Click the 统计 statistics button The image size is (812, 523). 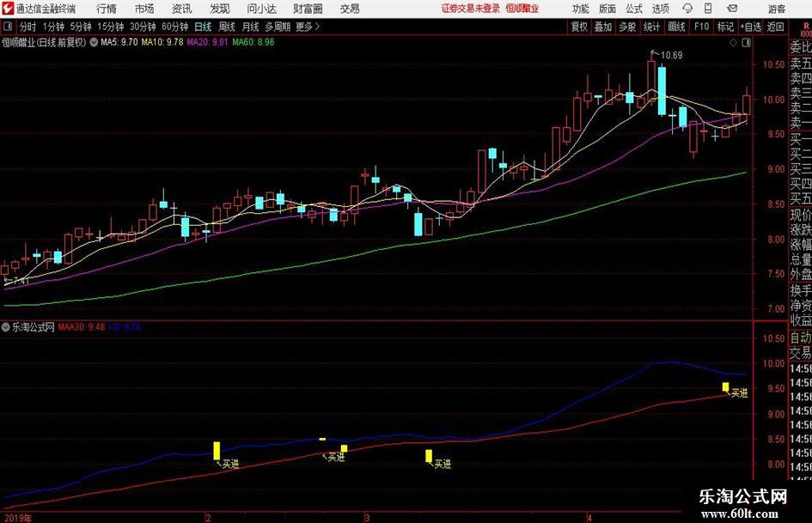[651, 27]
